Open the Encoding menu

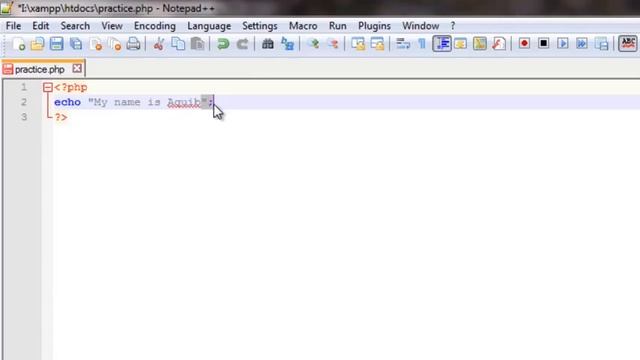pos(155,26)
